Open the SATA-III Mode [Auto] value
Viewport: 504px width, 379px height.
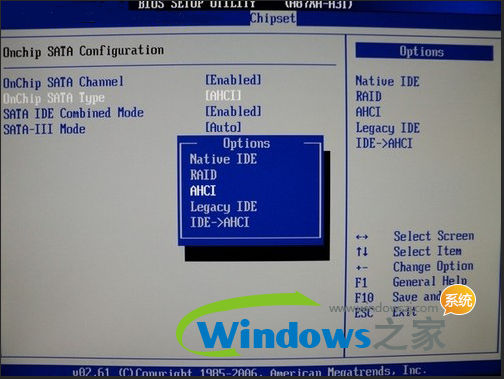pyautogui.click(x=223, y=127)
